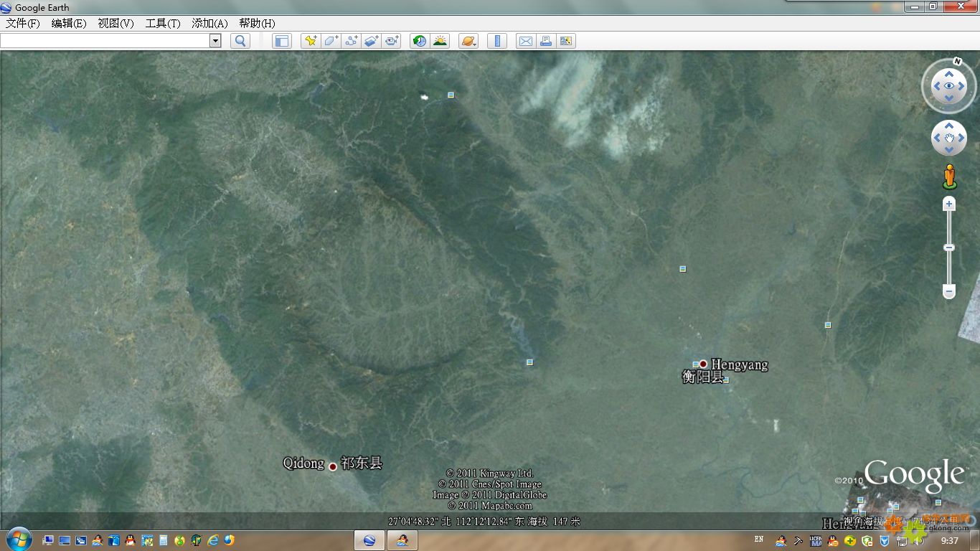980x551 pixels.
Task: Open the 视图(V) menu
Action: [116, 23]
